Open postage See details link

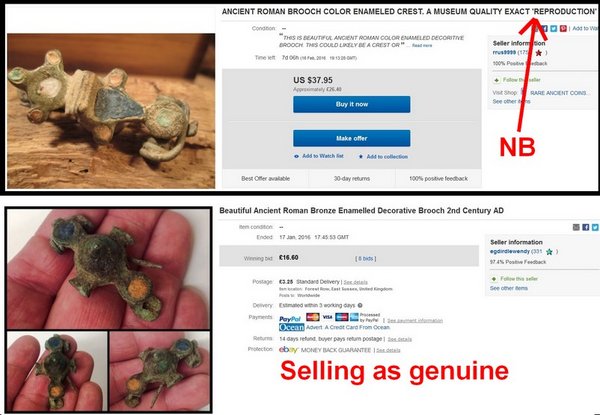(x=355, y=282)
